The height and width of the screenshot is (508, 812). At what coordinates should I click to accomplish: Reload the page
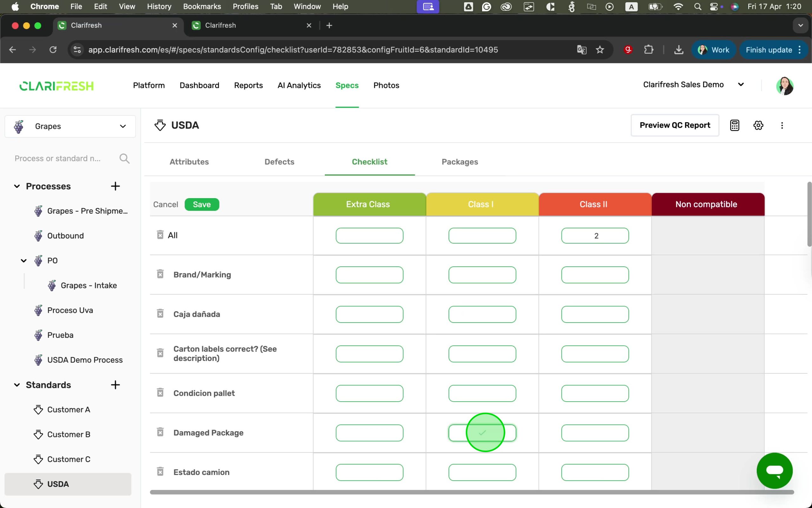(x=53, y=50)
